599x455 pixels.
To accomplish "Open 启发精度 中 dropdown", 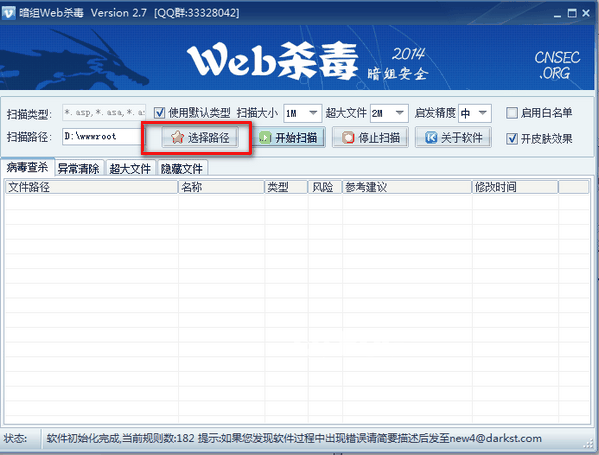I will tap(474, 113).
